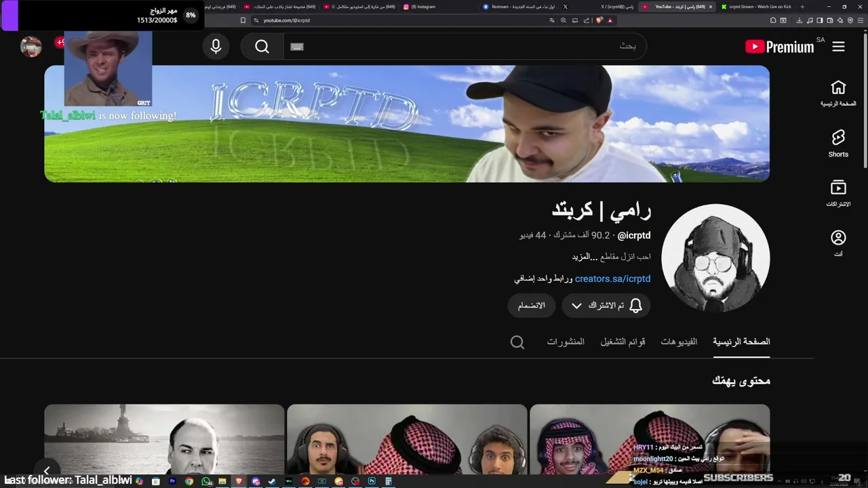
Task: Bookmark the page with the bookmark icon
Action: click(x=243, y=20)
